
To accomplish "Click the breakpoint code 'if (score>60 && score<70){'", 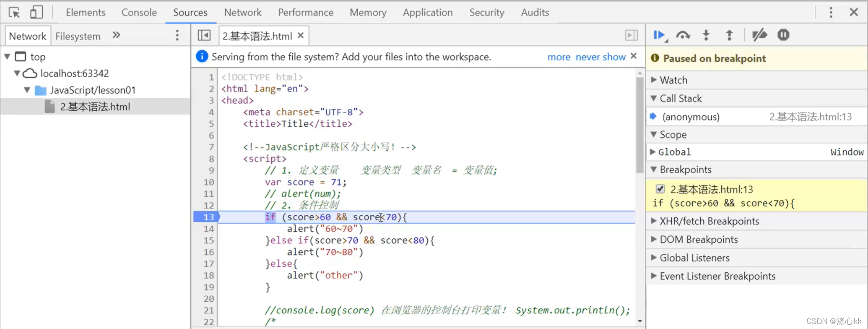I will click(x=723, y=203).
